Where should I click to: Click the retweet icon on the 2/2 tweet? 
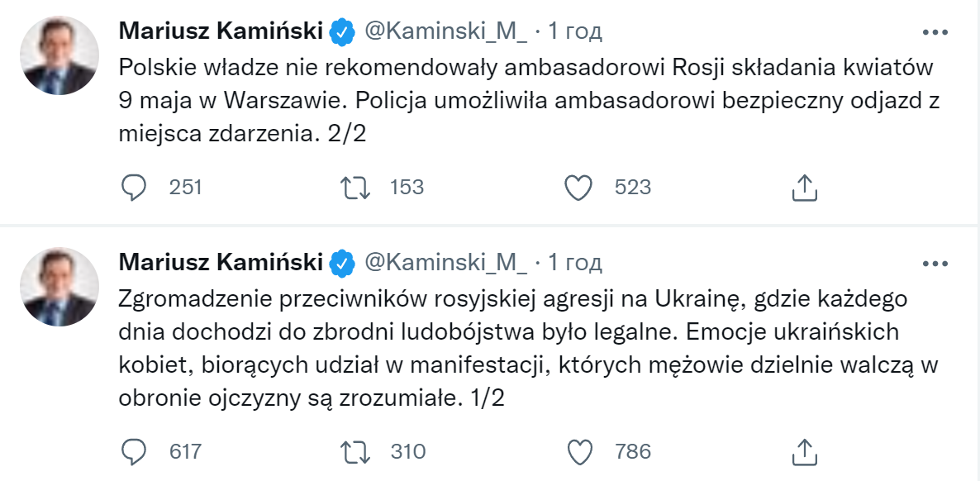(357, 187)
